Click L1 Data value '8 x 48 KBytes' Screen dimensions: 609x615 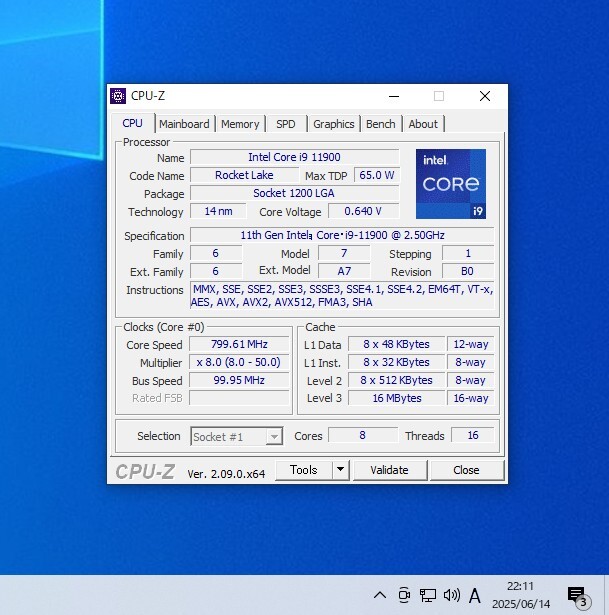[x=396, y=344]
